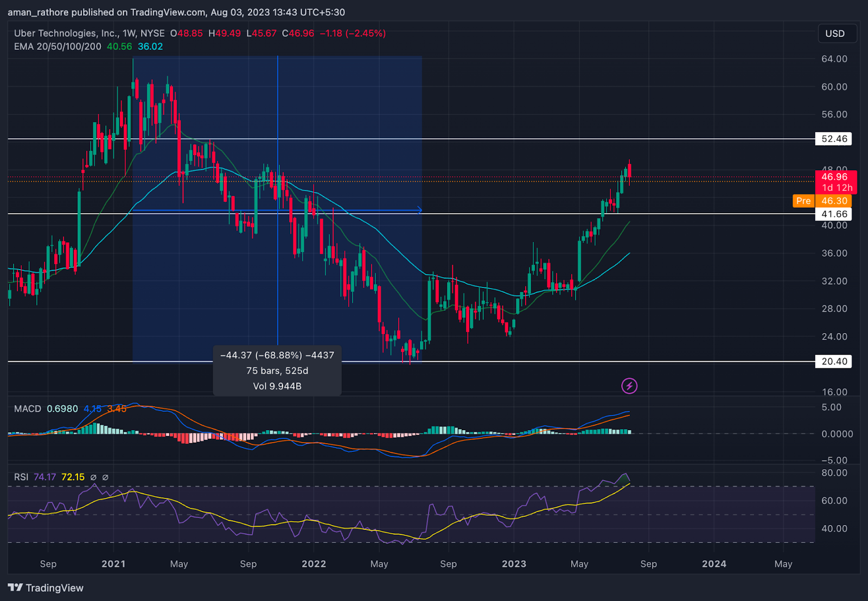
Task: Click the publish info header by aman_rathore
Action: [176, 12]
